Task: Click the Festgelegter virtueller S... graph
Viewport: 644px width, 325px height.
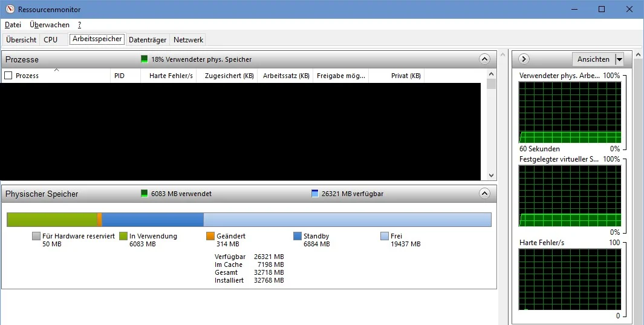Action: (570, 195)
